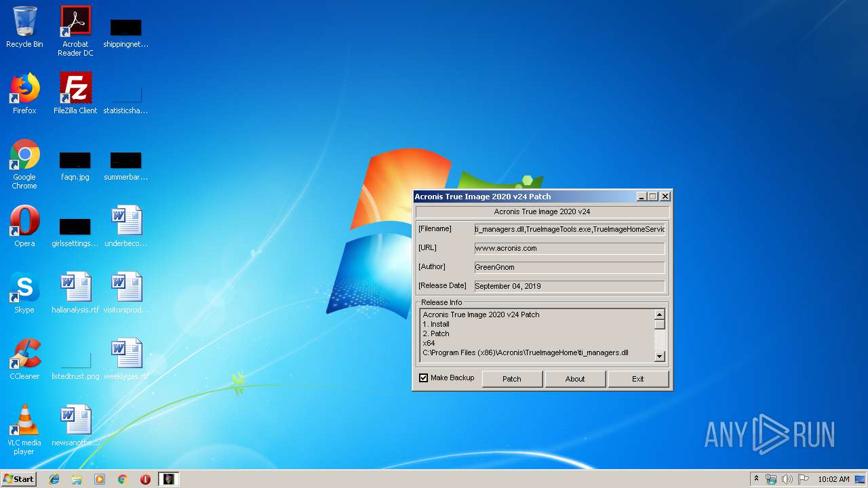Select underbeco Word document

(126, 226)
